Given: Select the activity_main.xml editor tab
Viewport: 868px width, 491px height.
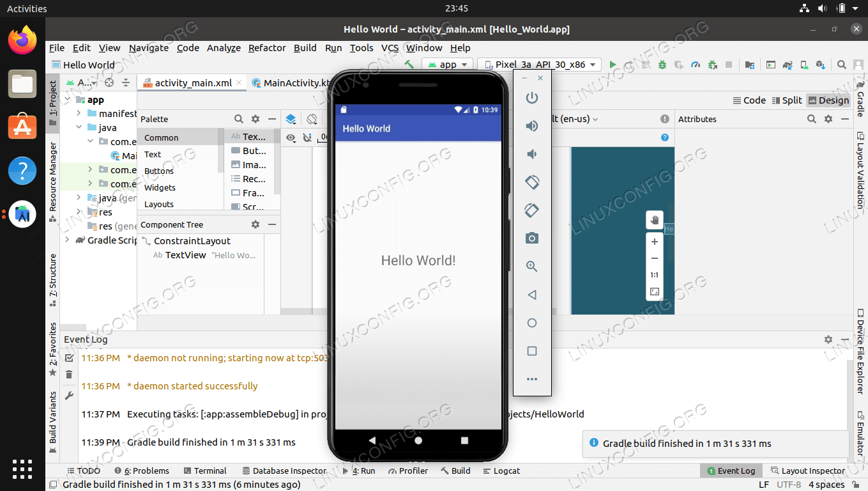Looking at the screenshot, I should [193, 82].
